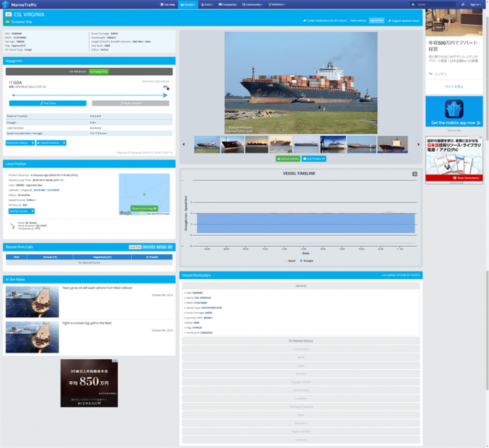This screenshot has height=448, width=489.
Task: Open the Vessel Timeline chart menu icon
Action: point(415,174)
